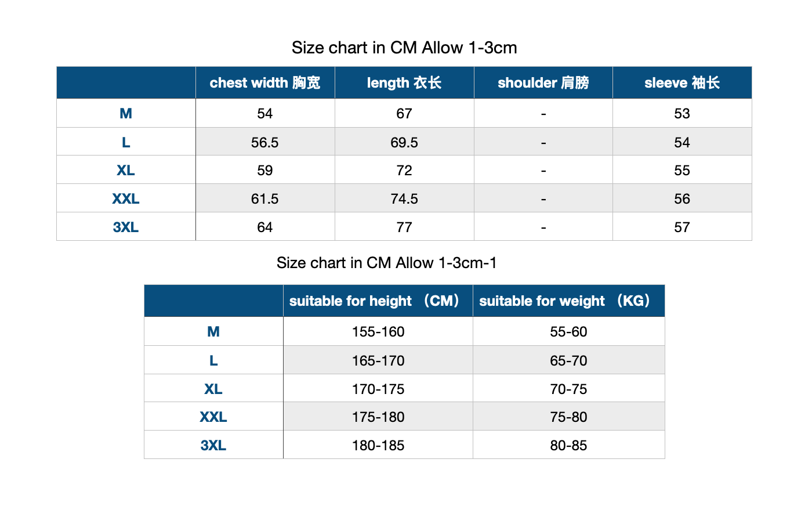Select height cell 175-180

[x=378, y=417]
